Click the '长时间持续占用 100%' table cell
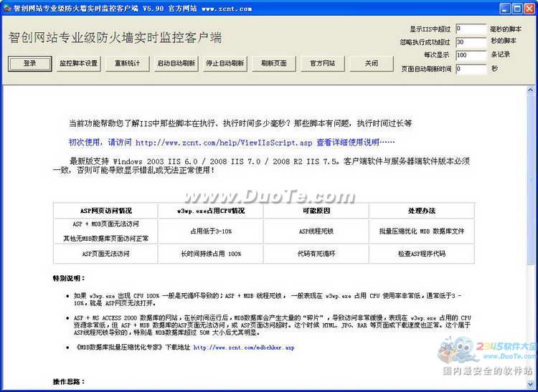The height and width of the screenshot is (392, 538). click(x=211, y=254)
